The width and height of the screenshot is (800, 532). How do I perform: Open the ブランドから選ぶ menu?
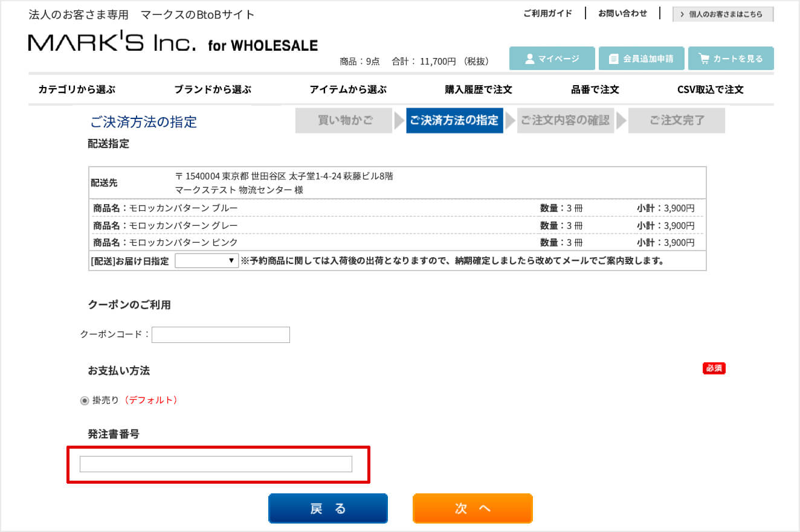coord(213,89)
